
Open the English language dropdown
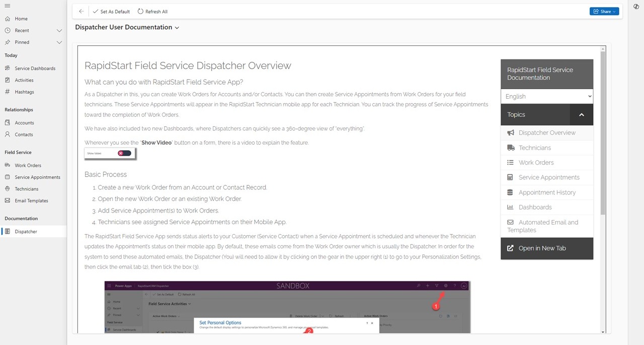pyautogui.click(x=547, y=96)
